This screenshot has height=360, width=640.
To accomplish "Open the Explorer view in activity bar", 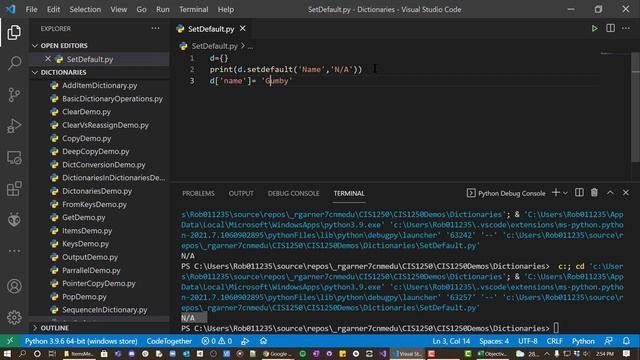I will click(x=14, y=33).
